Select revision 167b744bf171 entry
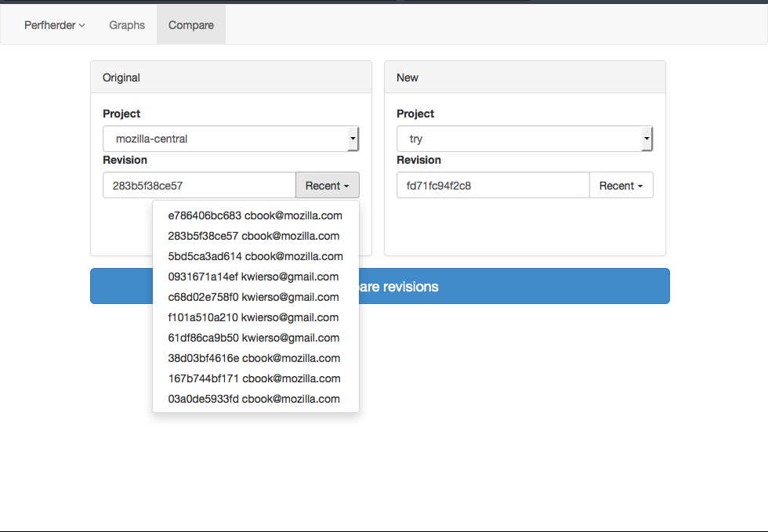This screenshot has width=768, height=532. (254, 378)
